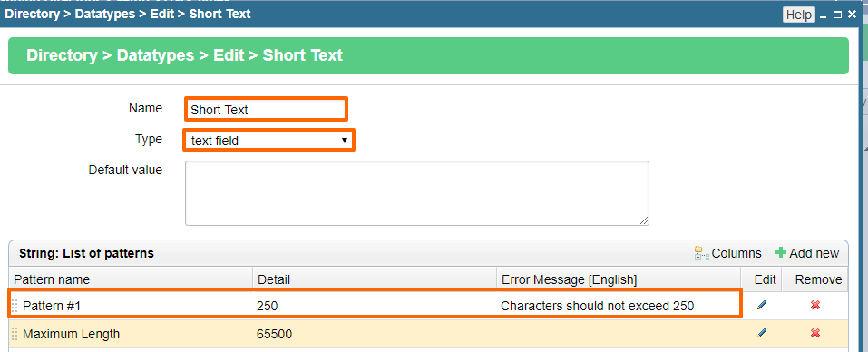Edit Maximum Length row with pencil icon
Image resolution: width=868 pixels, height=352 pixels.
coord(762,333)
